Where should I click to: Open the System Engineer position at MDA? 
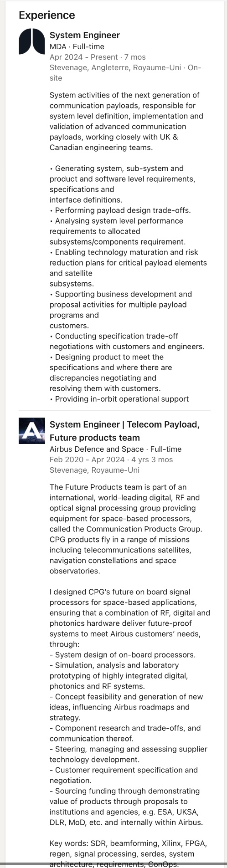click(x=85, y=35)
